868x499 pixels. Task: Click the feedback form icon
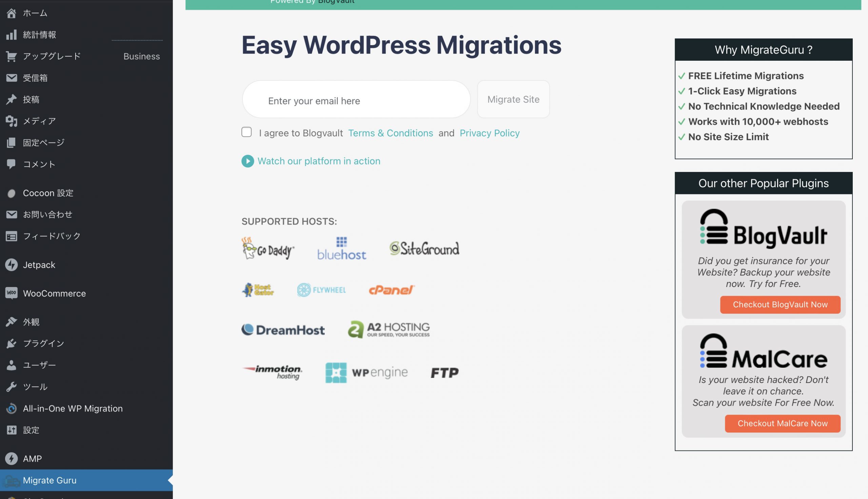11,236
